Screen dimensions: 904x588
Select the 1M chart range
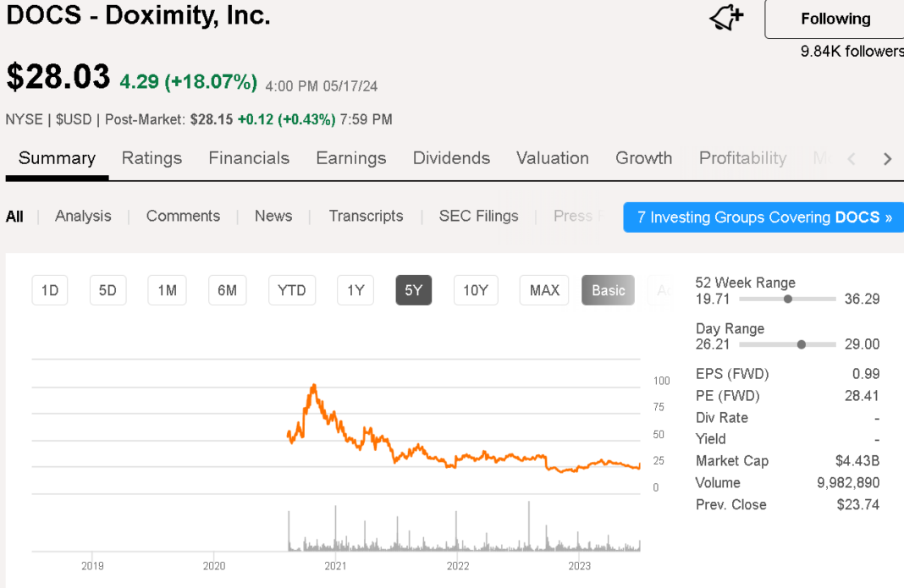[167, 290]
